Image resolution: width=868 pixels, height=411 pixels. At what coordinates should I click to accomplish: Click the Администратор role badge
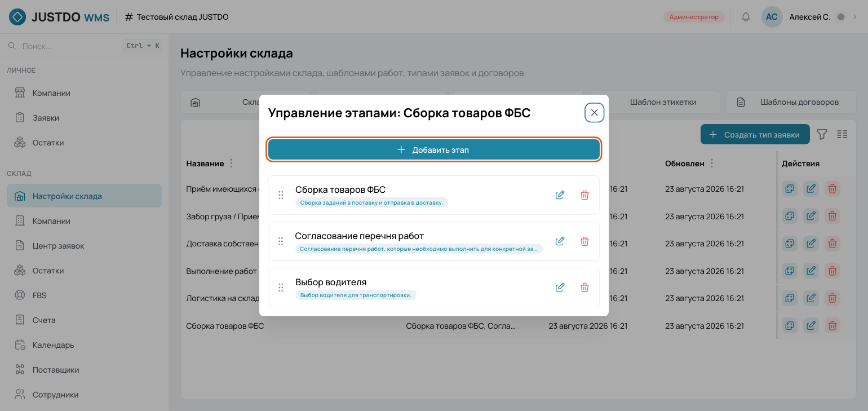(x=694, y=17)
